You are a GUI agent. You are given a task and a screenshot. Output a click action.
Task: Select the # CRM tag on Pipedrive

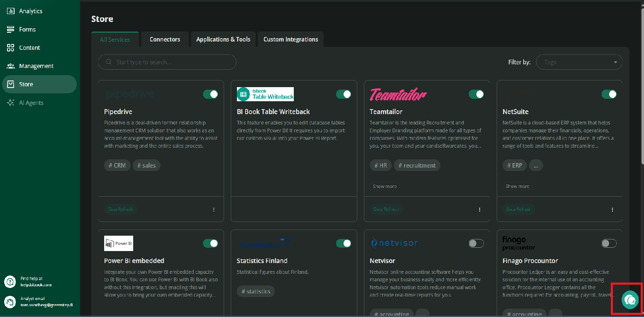pos(117,165)
